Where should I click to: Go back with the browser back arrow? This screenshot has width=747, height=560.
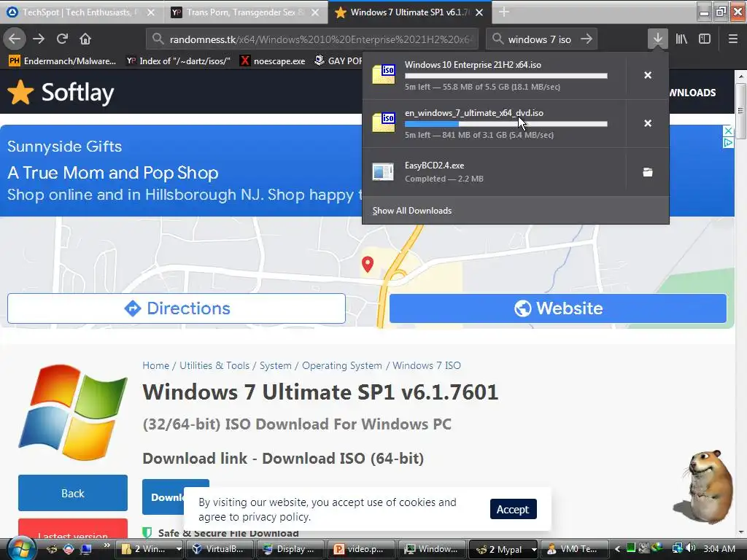coord(15,39)
